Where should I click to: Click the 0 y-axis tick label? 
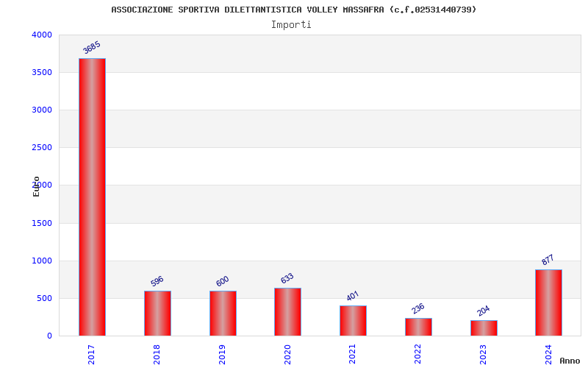[49, 336]
